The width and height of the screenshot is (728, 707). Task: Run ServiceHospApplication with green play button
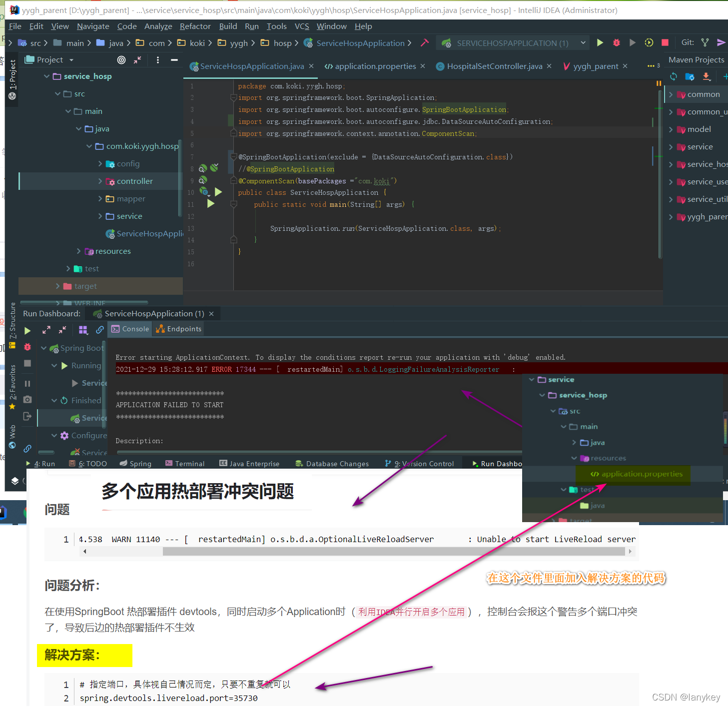tap(600, 43)
